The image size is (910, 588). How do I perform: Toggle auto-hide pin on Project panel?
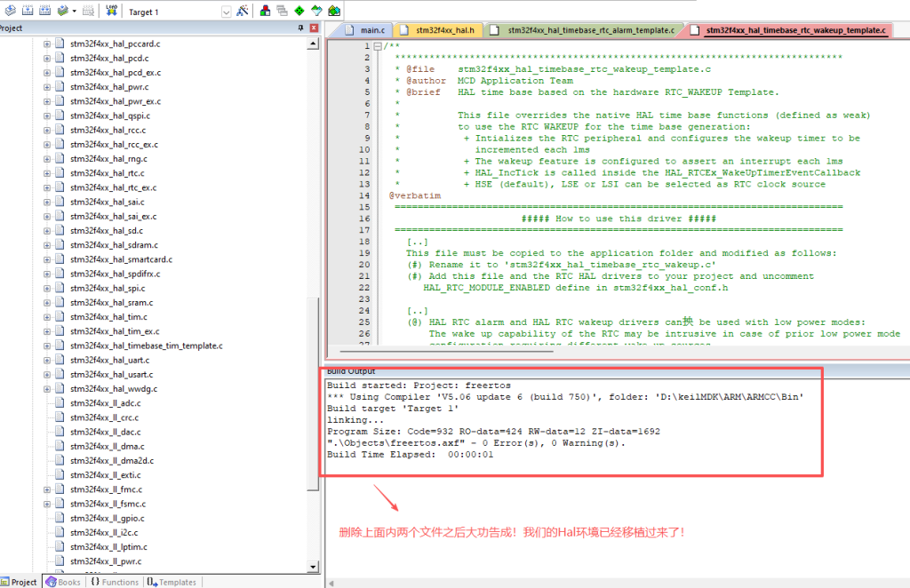tap(299, 28)
